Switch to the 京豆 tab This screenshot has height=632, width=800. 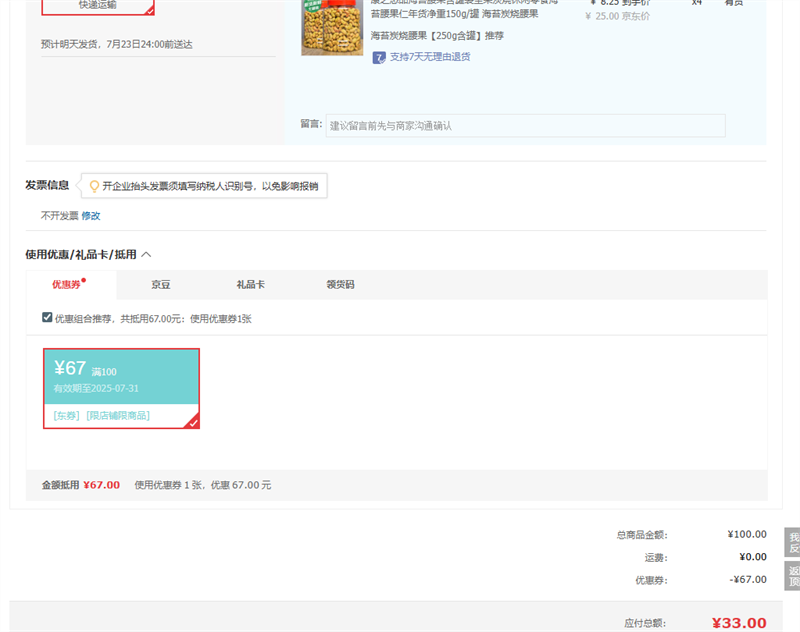click(161, 285)
